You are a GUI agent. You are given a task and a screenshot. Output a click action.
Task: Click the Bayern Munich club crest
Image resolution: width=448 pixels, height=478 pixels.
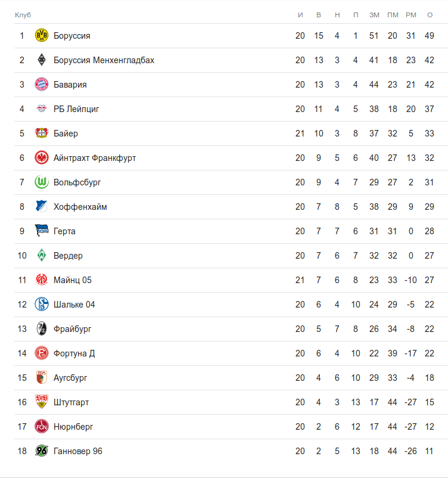[41, 85]
